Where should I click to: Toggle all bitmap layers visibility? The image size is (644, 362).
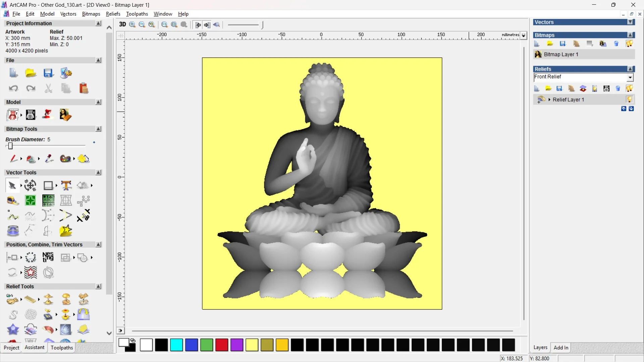[630, 44]
